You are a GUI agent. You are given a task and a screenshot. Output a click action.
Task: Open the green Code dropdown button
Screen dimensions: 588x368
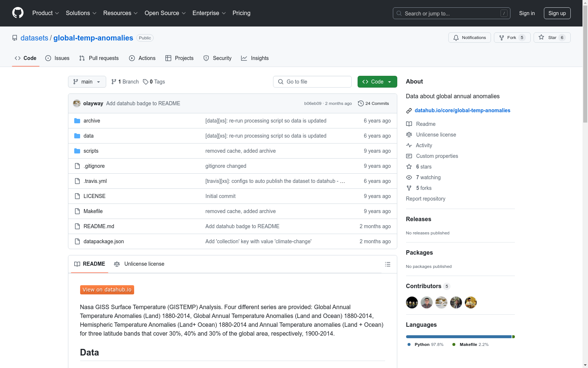click(x=377, y=82)
